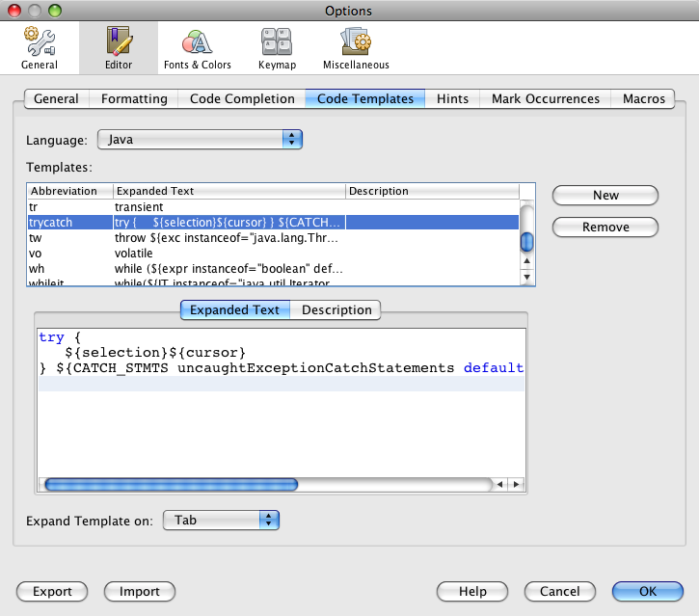Open the Keymap settings category

277,48
